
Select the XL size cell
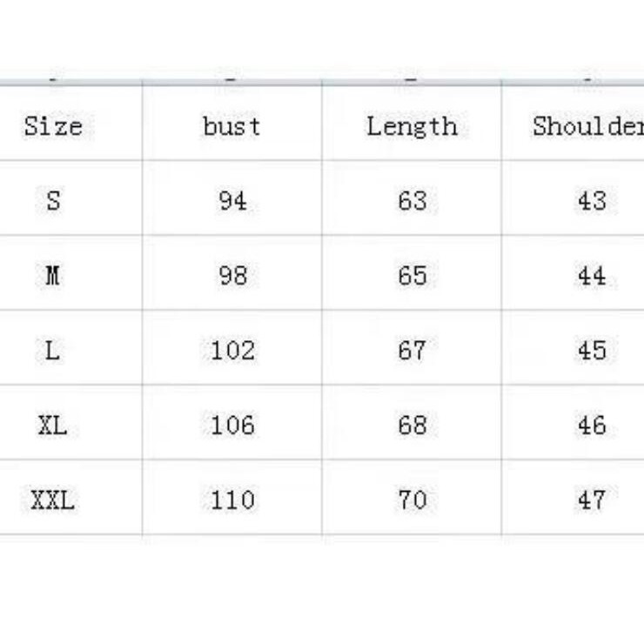(53, 426)
